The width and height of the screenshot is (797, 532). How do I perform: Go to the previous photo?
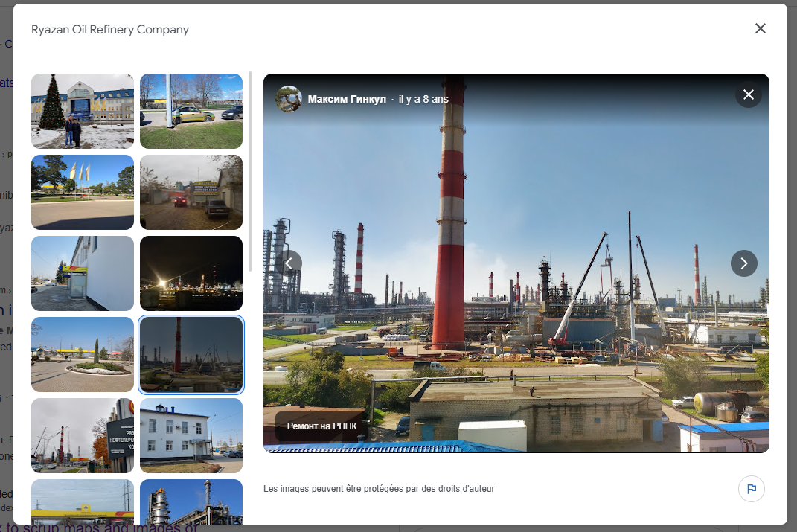(x=289, y=263)
